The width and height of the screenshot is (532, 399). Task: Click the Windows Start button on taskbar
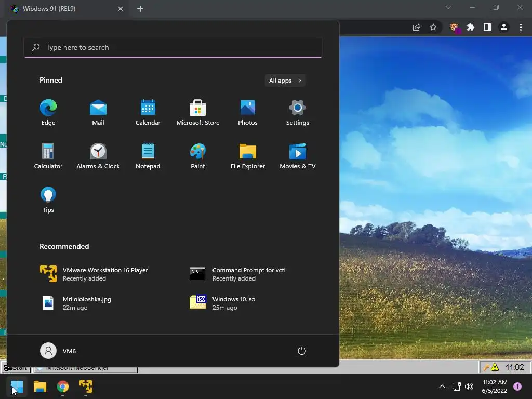17,387
